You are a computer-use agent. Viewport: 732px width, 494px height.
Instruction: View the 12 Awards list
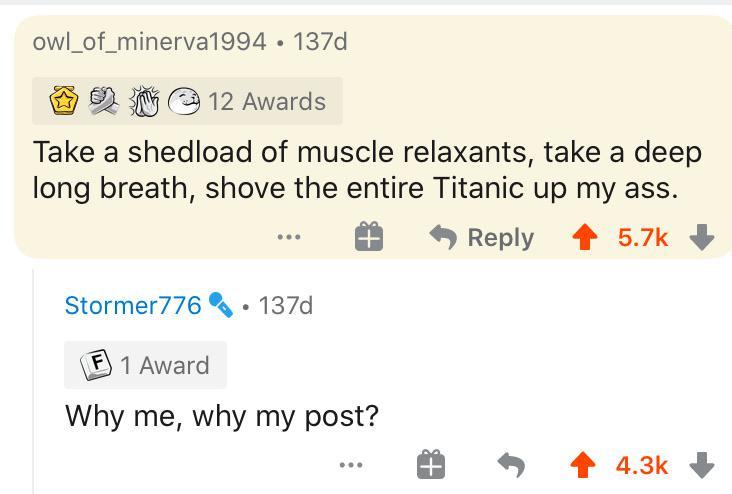coord(266,101)
